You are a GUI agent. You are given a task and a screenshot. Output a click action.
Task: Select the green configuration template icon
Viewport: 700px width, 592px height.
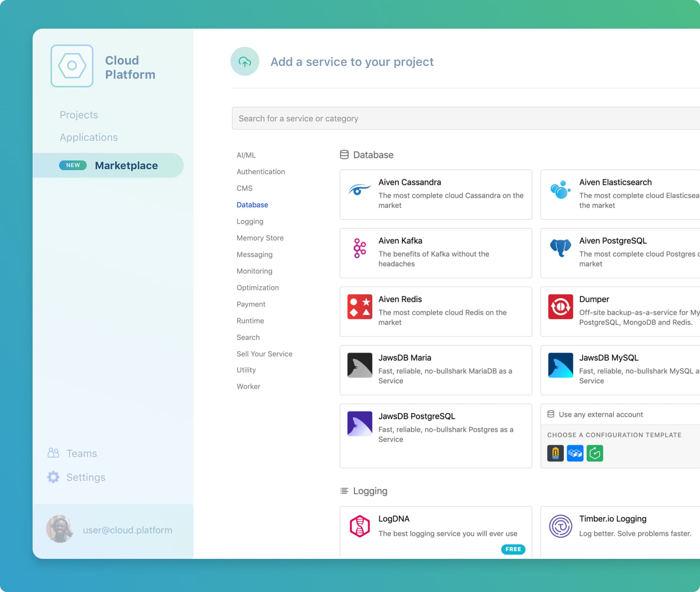(x=594, y=453)
